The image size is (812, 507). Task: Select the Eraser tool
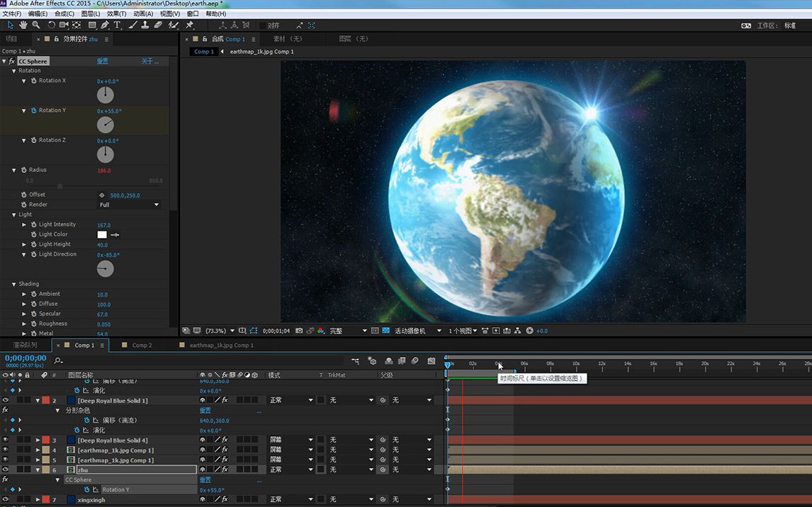pos(158,25)
